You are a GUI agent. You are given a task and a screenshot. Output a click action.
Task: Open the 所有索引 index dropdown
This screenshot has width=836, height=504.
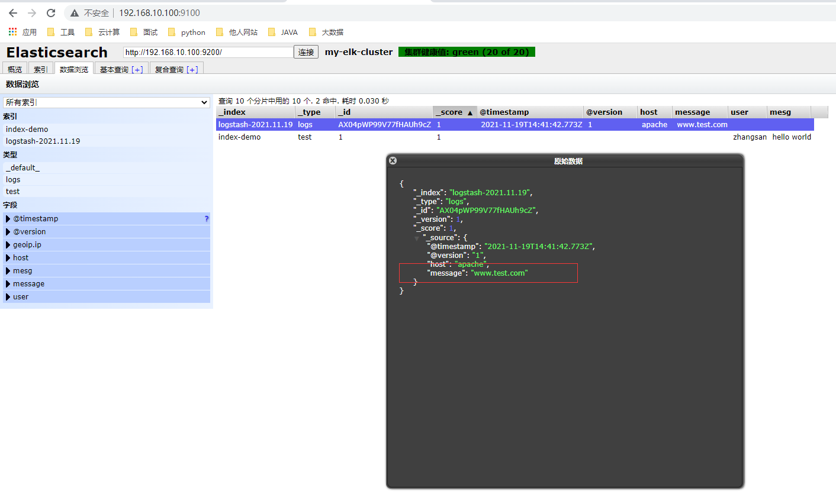click(x=107, y=102)
